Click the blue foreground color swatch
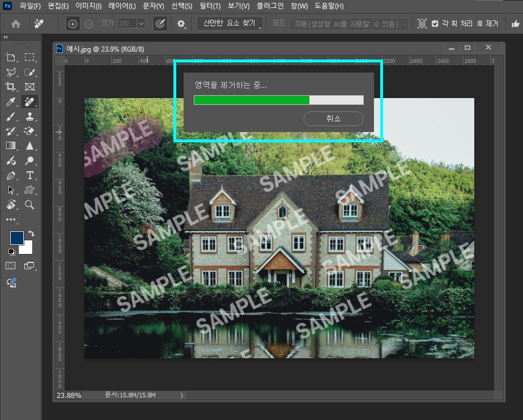This screenshot has height=420, width=523. point(16,238)
